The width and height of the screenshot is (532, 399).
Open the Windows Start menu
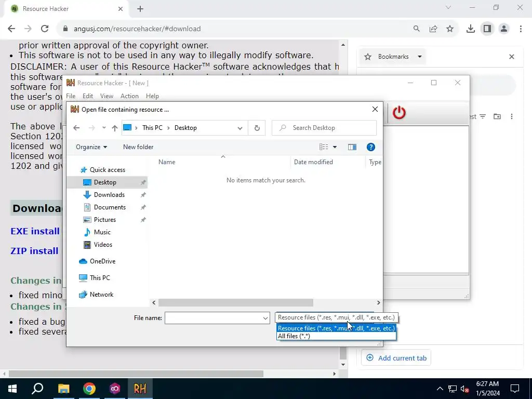click(x=12, y=389)
